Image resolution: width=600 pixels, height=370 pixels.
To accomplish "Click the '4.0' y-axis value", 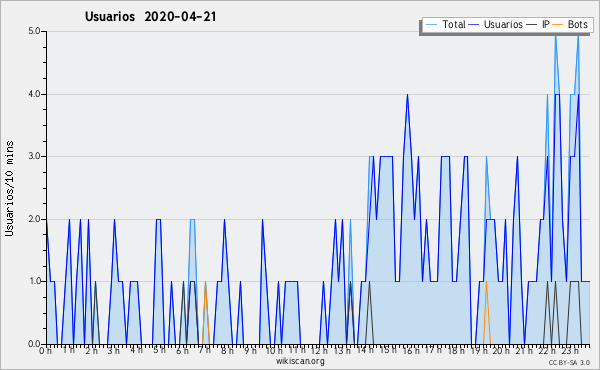I will (34, 94).
